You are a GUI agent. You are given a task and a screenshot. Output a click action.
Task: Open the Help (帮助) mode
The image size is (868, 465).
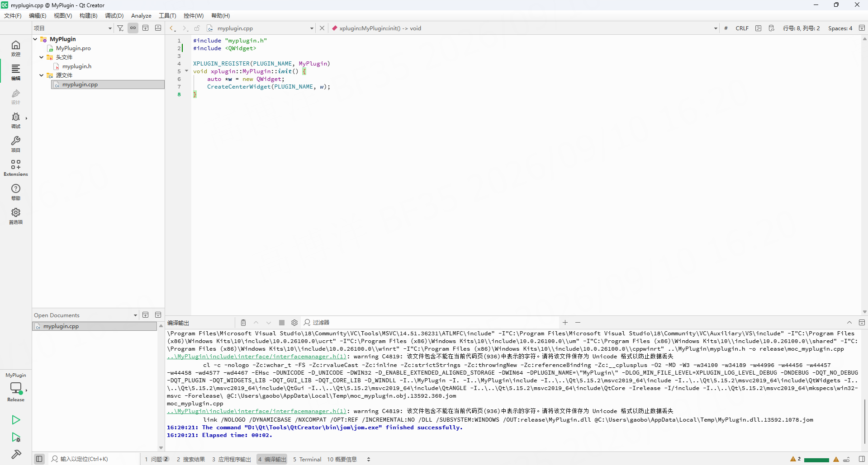pyautogui.click(x=16, y=192)
